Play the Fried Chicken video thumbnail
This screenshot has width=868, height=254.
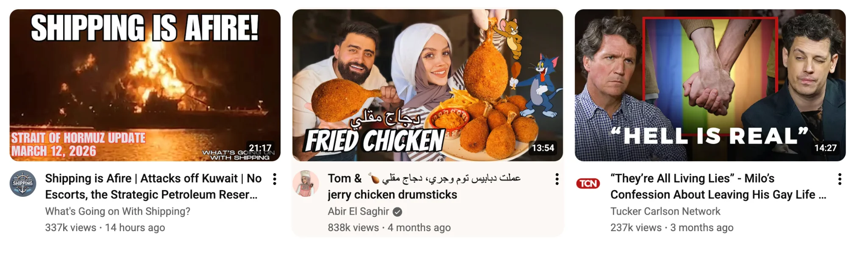(x=428, y=85)
